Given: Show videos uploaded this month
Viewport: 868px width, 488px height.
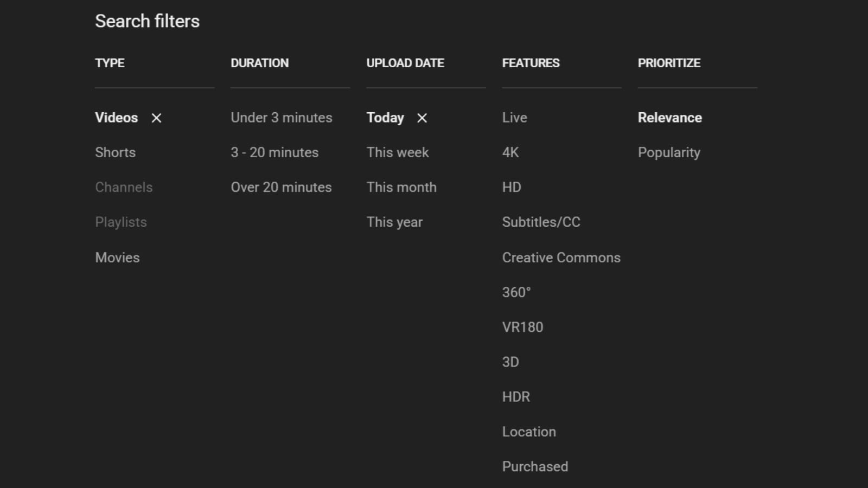Looking at the screenshot, I should tap(401, 187).
